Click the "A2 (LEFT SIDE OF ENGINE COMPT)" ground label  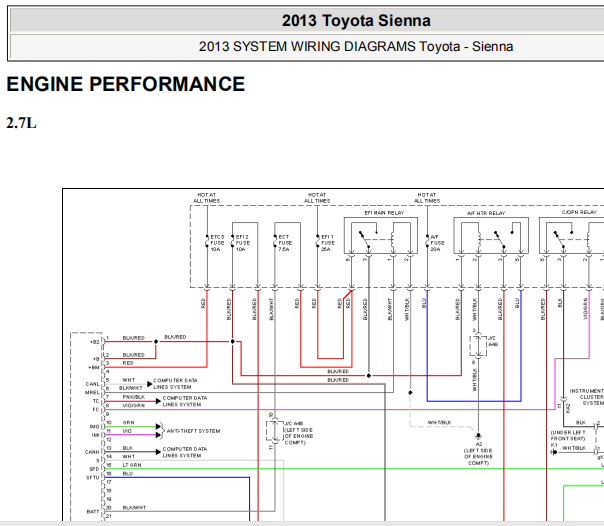[478, 454]
